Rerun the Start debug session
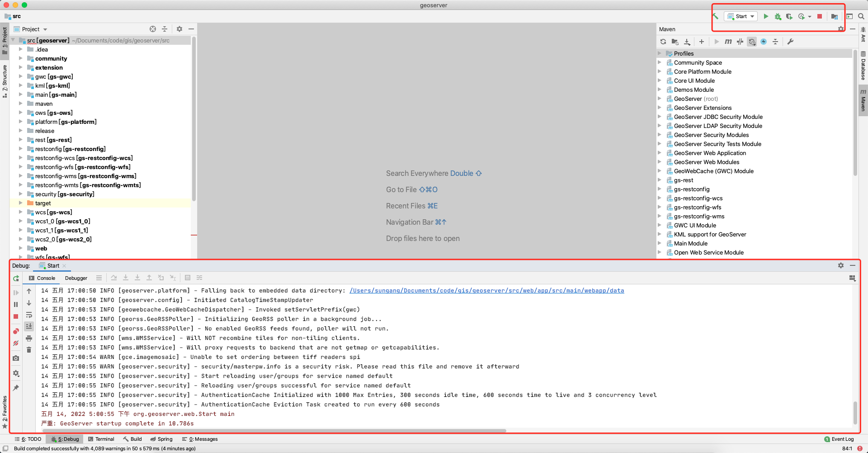The width and height of the screenshot is (868, 453). pos(16,278)
